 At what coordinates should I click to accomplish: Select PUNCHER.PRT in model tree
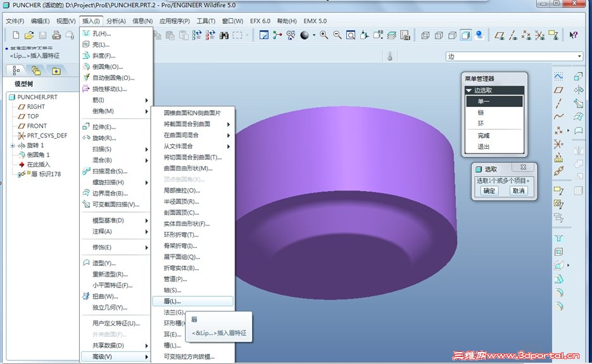37,97
